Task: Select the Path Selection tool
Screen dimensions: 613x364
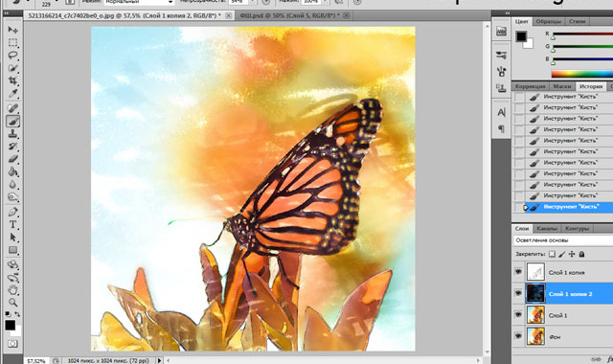Action: [12, 238]
